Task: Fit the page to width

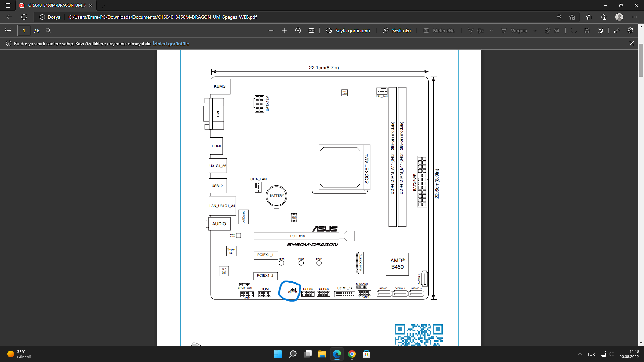Action: tap(312, 31)
